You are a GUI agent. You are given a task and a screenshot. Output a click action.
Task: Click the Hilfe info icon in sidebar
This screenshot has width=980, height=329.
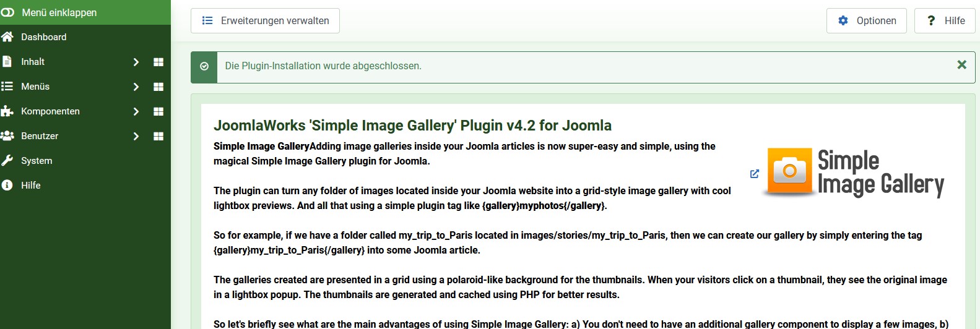tap(7, 186)
